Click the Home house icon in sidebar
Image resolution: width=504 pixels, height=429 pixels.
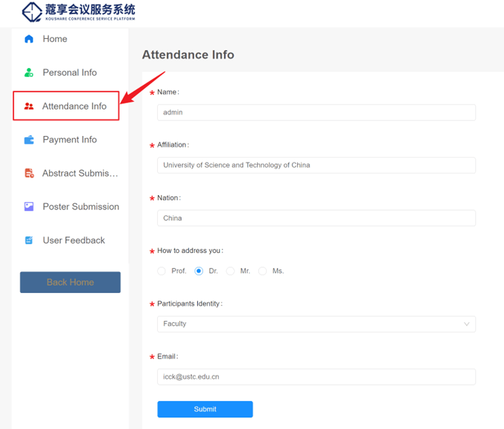(29, 39)
